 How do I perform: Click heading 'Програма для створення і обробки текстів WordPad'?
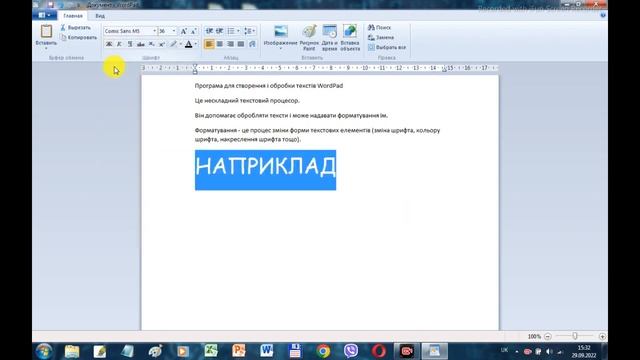269,86
